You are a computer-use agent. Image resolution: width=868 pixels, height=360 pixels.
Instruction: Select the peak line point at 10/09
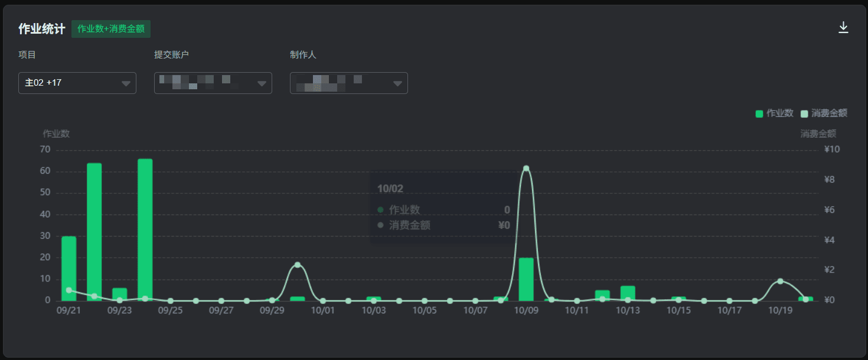(x=526, y=168)
